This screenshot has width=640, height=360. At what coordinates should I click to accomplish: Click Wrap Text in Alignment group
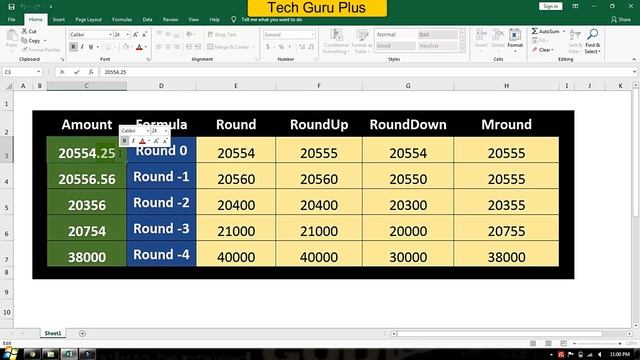222,35
